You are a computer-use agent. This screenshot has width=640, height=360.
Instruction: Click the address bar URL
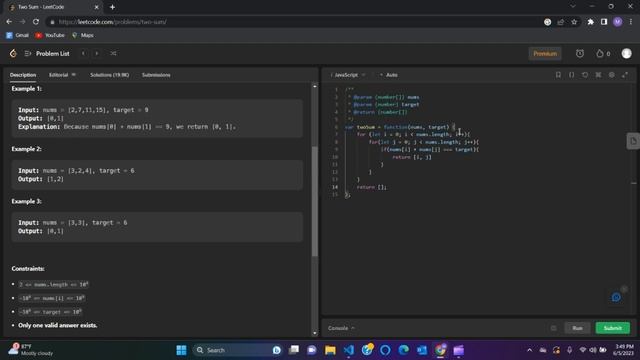(x=112, y=22)
